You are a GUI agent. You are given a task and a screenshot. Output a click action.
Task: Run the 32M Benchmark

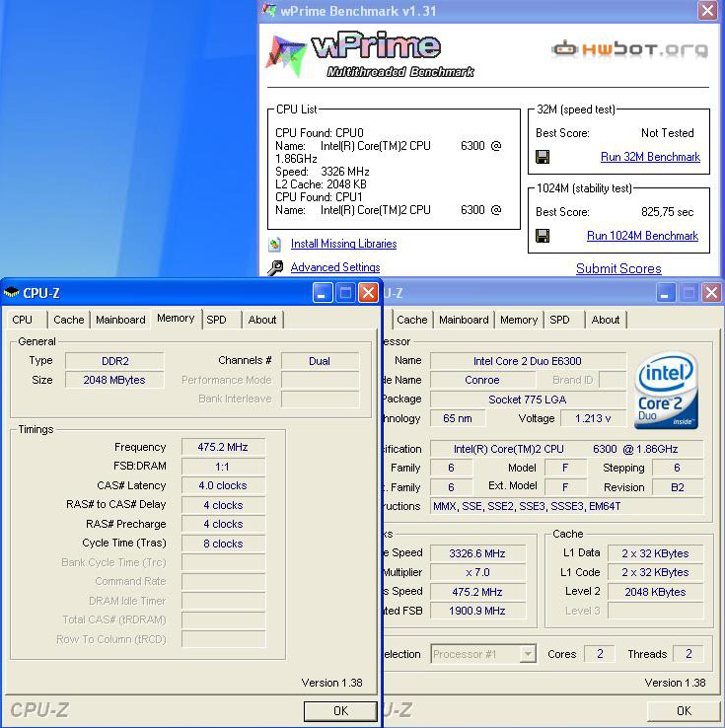650,157
